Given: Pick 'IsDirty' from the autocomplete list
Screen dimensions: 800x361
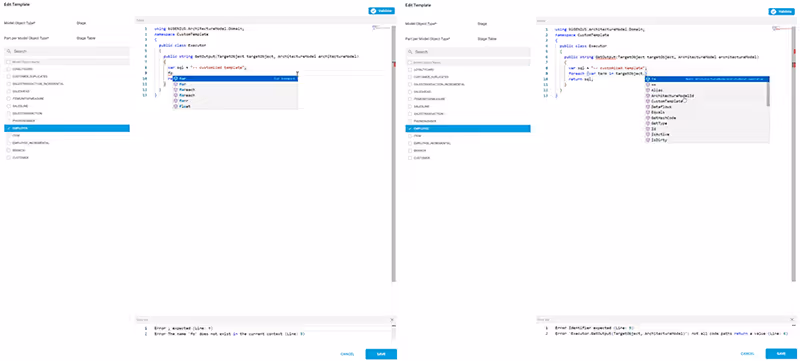Looking at the screenshot, I should tap(706, 140).
